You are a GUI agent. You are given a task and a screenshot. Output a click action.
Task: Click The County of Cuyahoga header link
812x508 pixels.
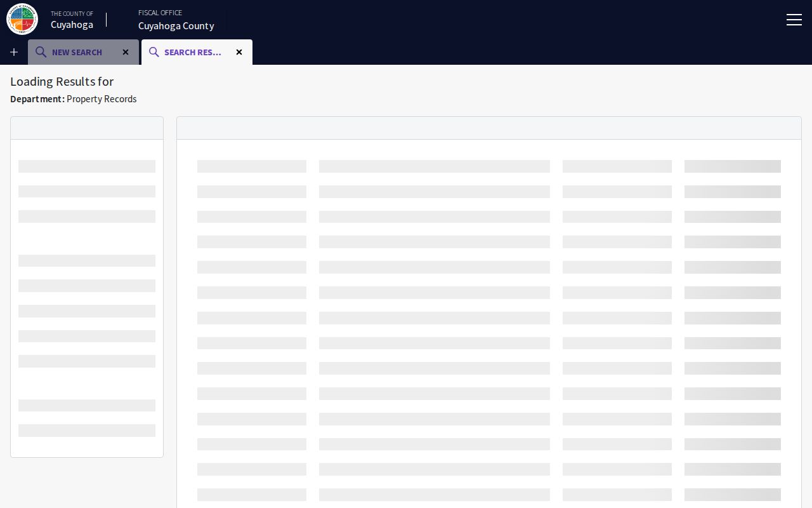coord(72,20)
